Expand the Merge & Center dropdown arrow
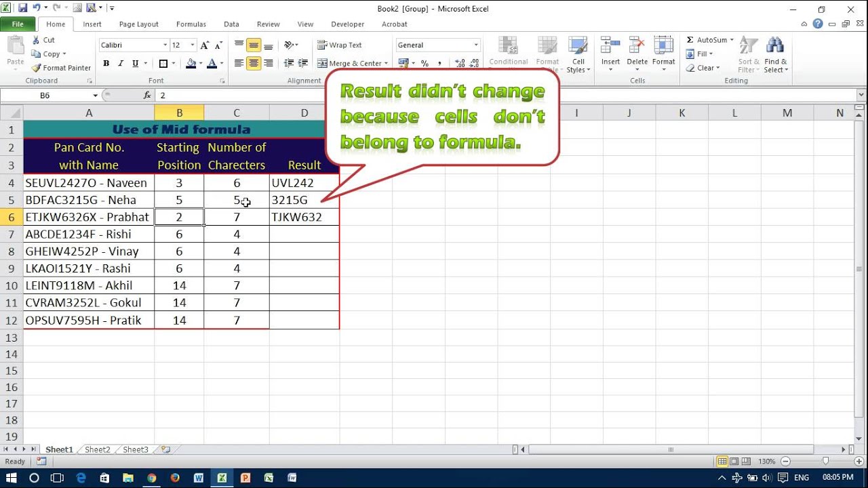Screen dimensions: 868x488 pos(387,64)
